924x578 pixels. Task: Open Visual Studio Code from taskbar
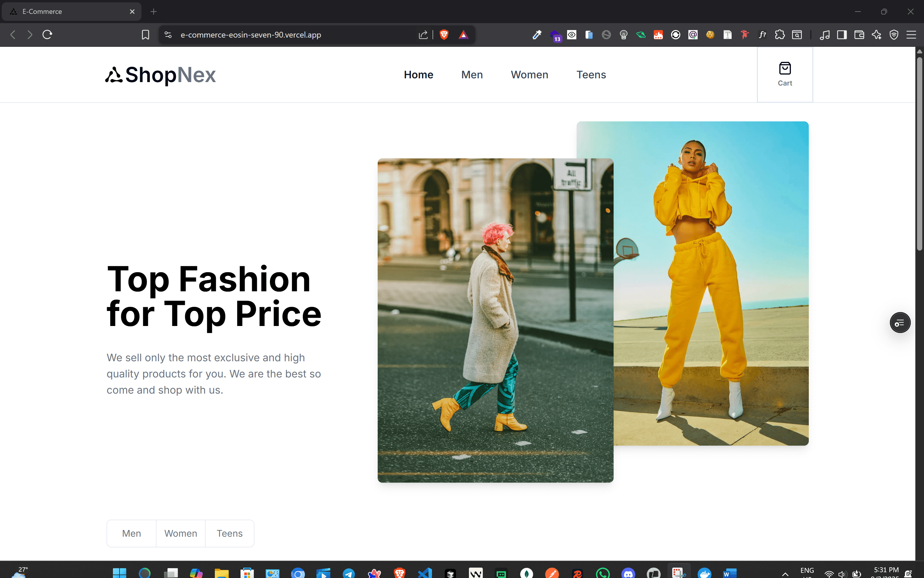tap(425, 573)
